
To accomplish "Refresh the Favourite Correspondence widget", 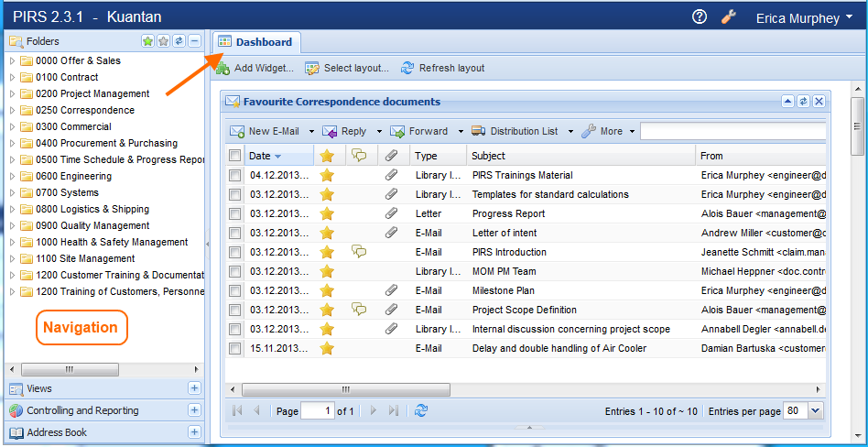I will [x=803, y=102].
